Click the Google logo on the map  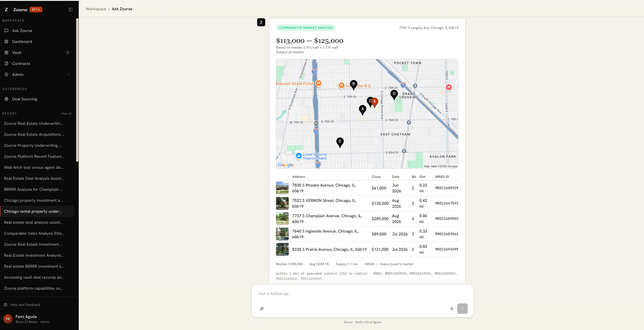(x=286, y=165)
